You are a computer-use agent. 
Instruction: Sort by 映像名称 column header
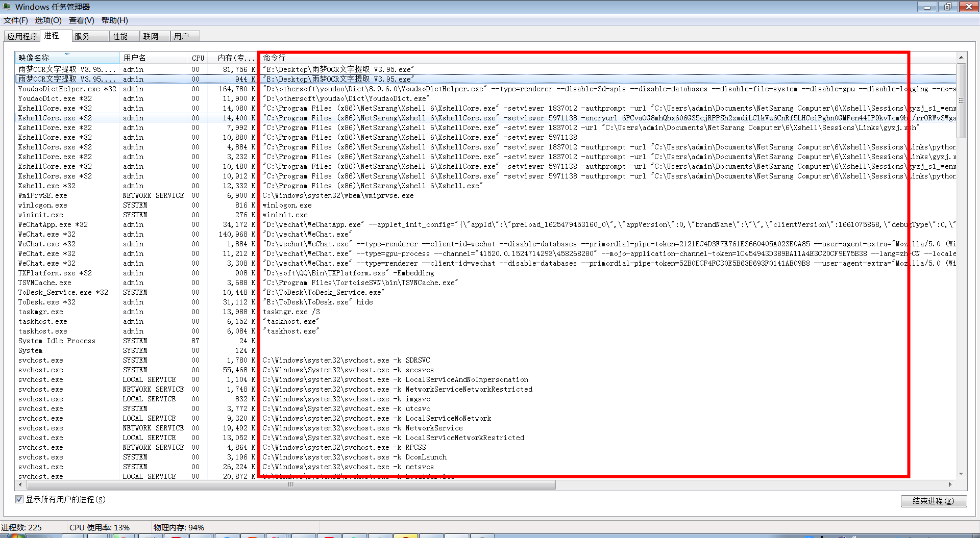(x=67, y=58)
